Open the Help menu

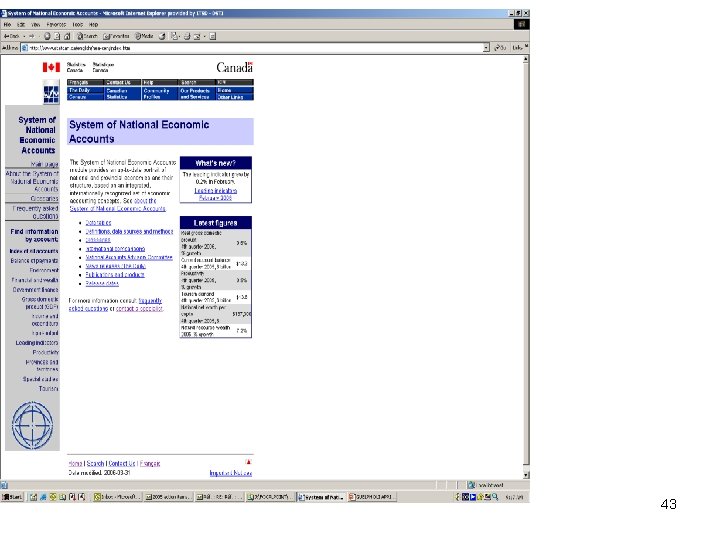point(93,24)
